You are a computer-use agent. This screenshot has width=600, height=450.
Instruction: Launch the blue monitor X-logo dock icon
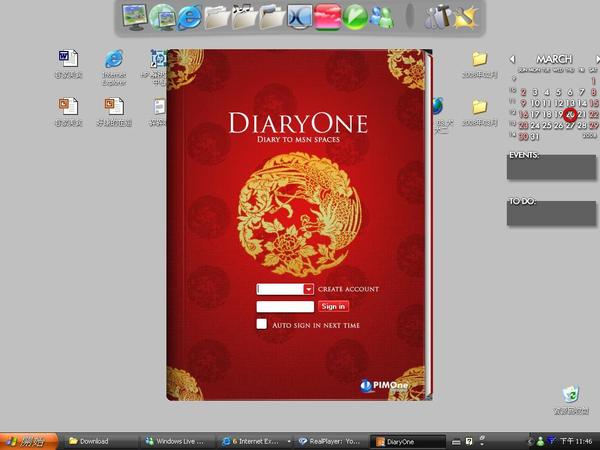[x=300, y=17]
